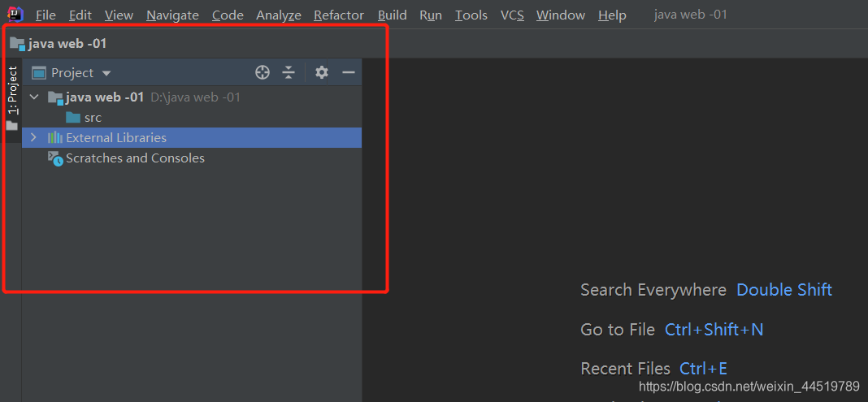
Task: Click the Double Shift shortcut text
Action: (x=783, y=290)
